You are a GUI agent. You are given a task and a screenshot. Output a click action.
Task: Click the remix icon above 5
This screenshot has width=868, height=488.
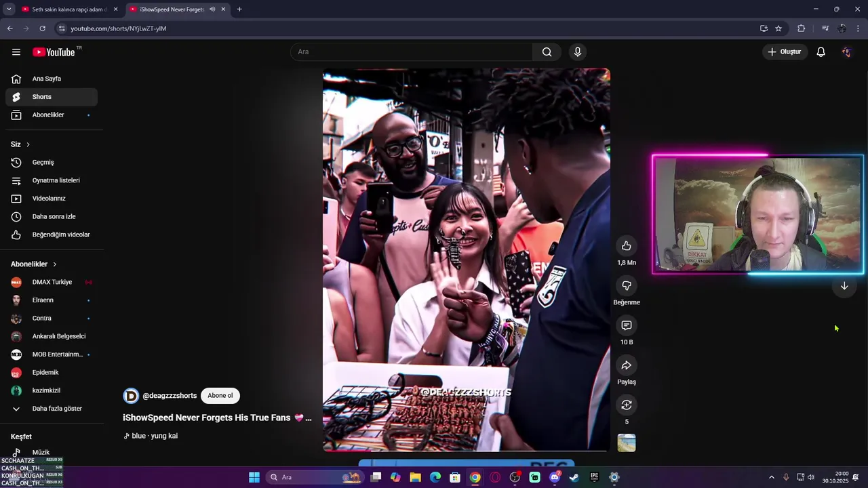[x=627, y=405]
